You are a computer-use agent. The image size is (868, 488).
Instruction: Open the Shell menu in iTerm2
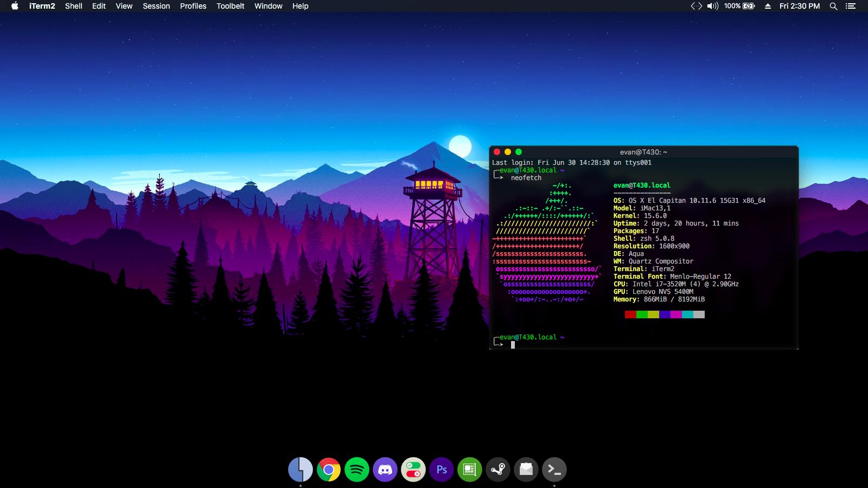(73, 7)
